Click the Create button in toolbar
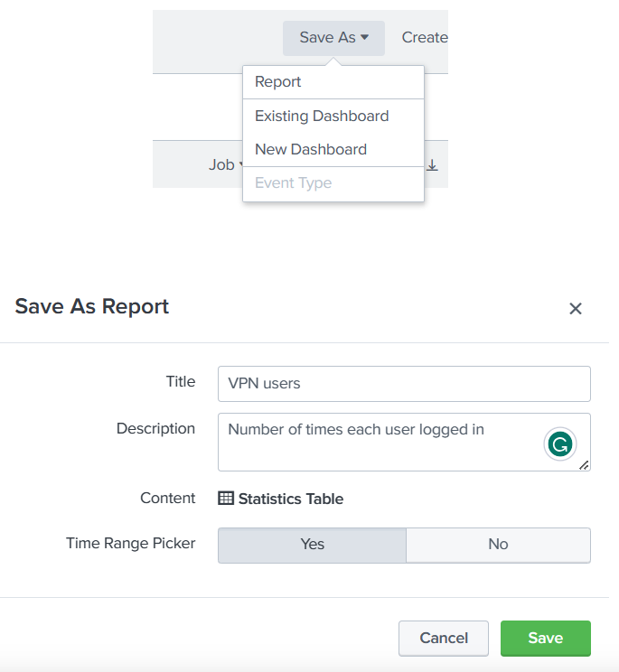This screenshot has width=619, height=672. [424, 38]
